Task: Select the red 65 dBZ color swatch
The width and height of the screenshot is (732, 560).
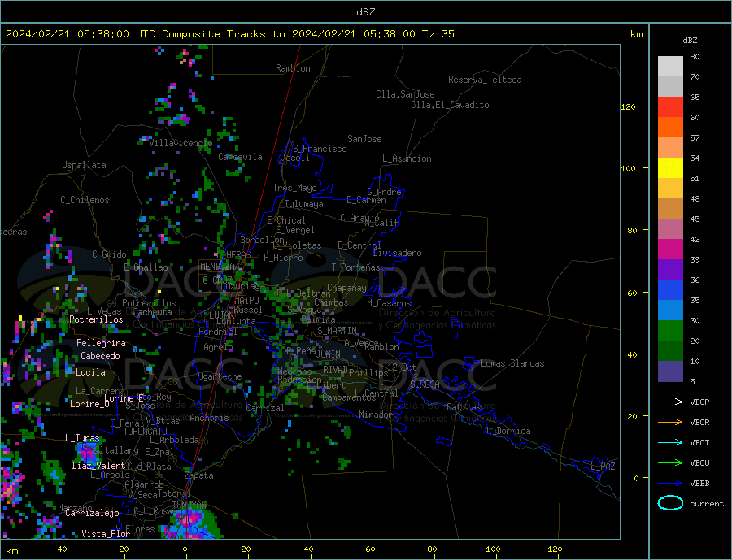Action: 670,106
